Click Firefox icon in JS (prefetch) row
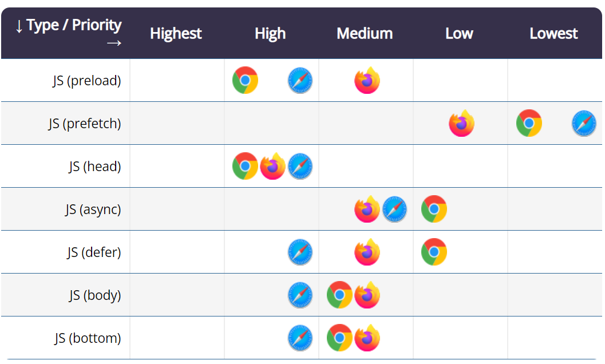 (461, 123)
